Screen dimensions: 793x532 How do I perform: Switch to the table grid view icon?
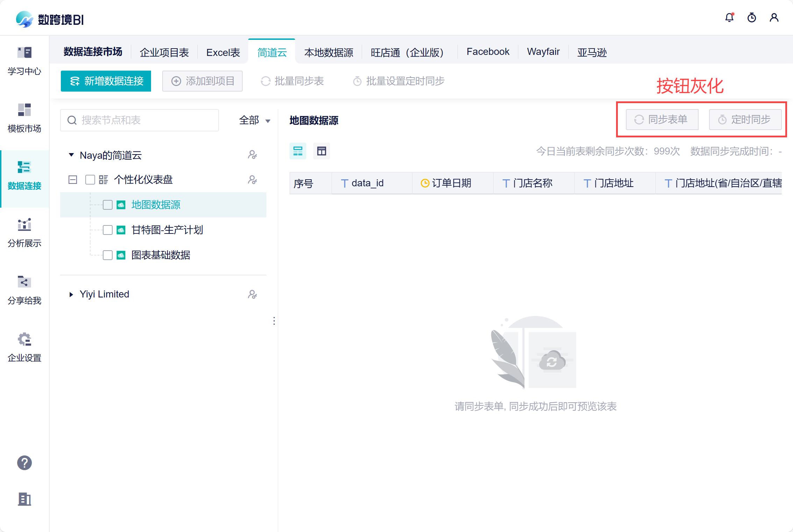[x=321, y=151]
